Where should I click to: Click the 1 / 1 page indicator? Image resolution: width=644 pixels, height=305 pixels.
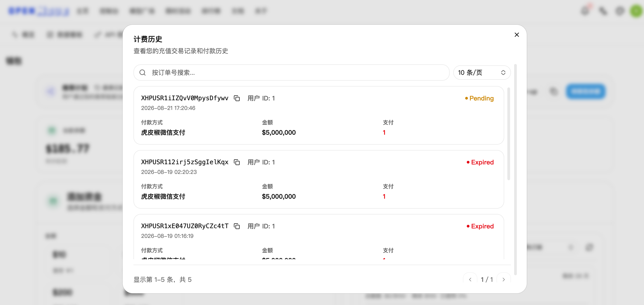coord(487,279)
